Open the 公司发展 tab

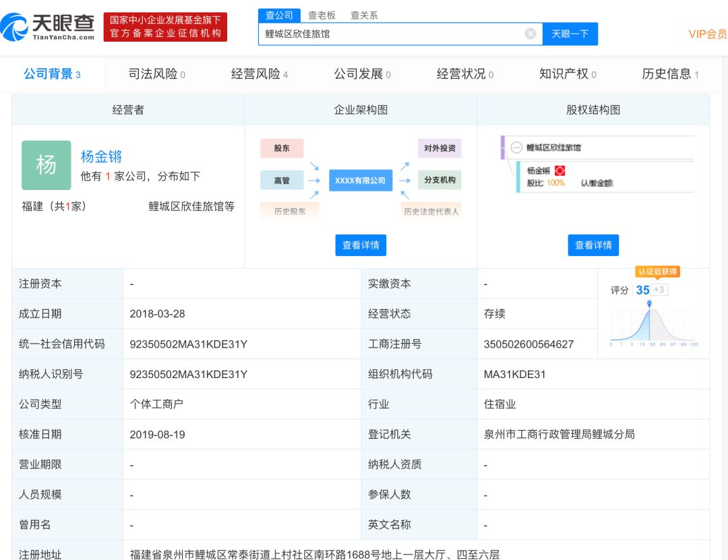coord(362,74)
